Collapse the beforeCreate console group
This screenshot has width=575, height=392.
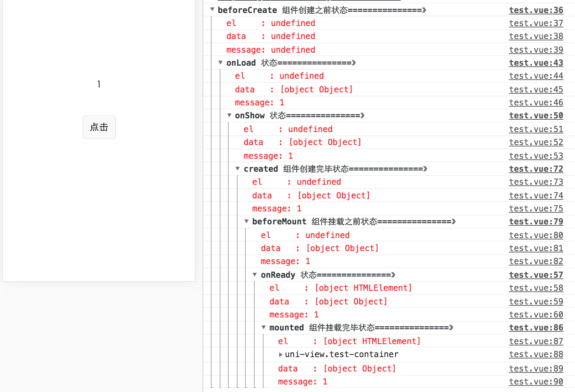pos(212,10)
